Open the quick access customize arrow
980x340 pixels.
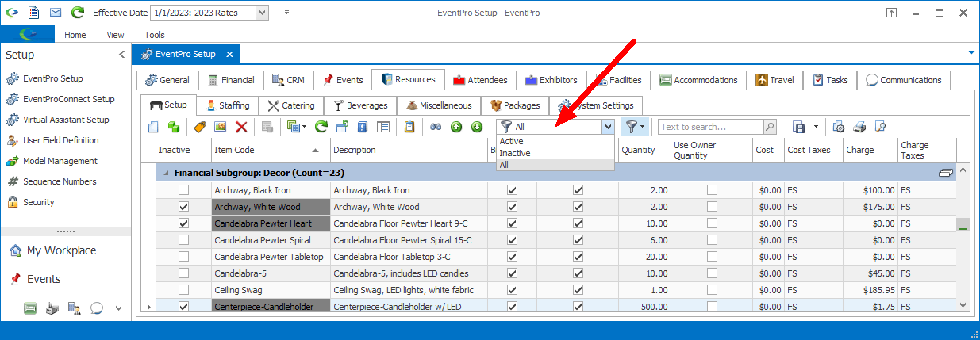click(286, 13)
